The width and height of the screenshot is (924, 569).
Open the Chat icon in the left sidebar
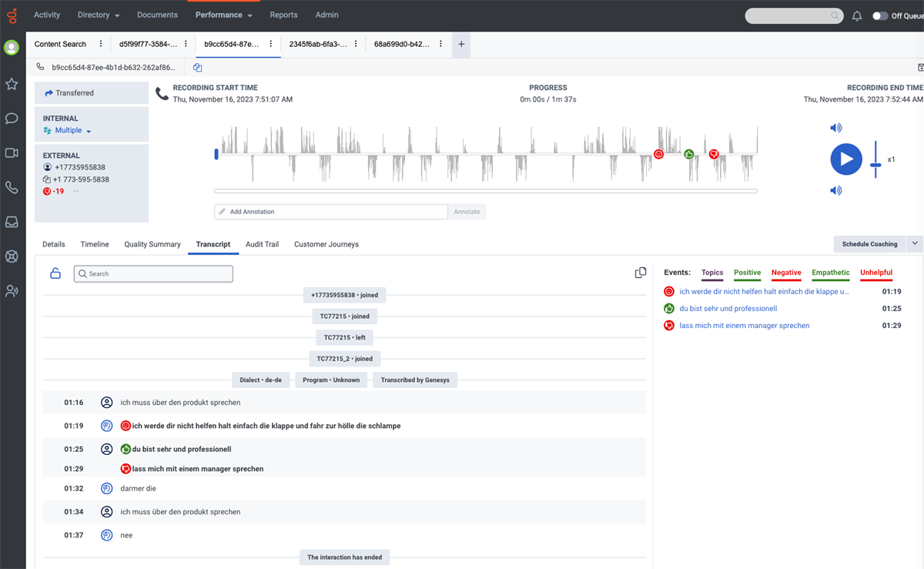point(12,119)
